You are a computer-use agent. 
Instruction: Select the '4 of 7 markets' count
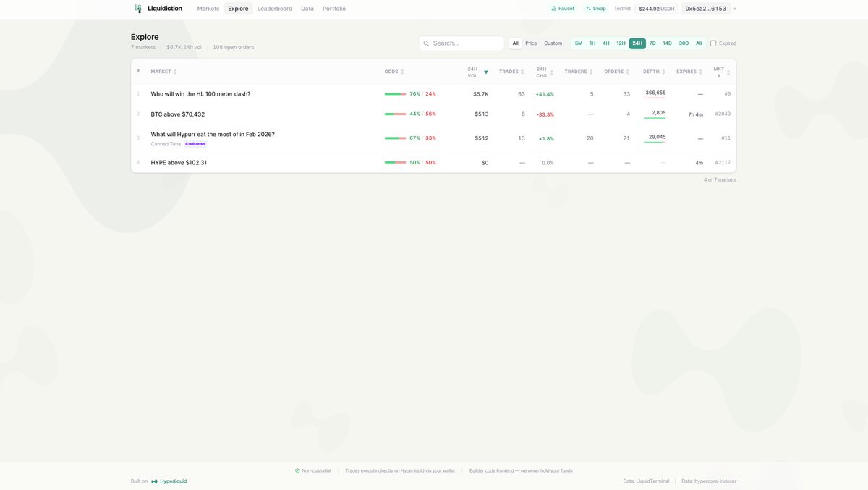720,179
